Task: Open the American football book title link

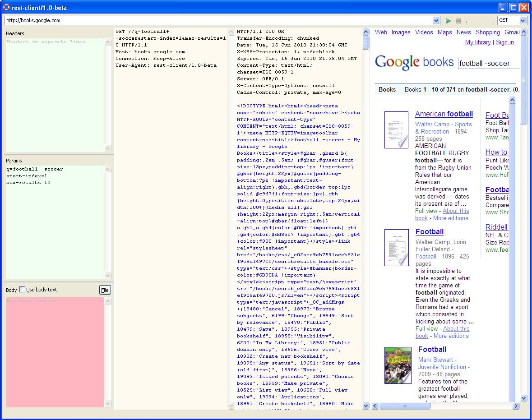Action: click(x=444, y=114)
